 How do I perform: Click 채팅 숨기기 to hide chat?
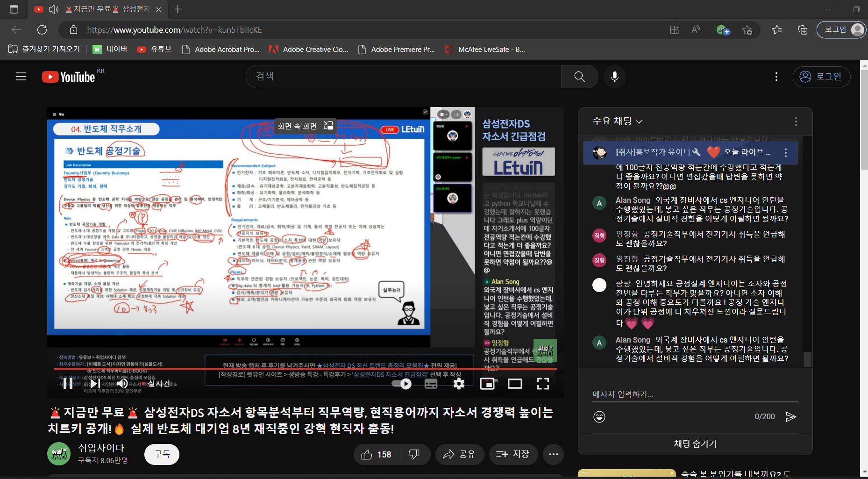[695, 443]
